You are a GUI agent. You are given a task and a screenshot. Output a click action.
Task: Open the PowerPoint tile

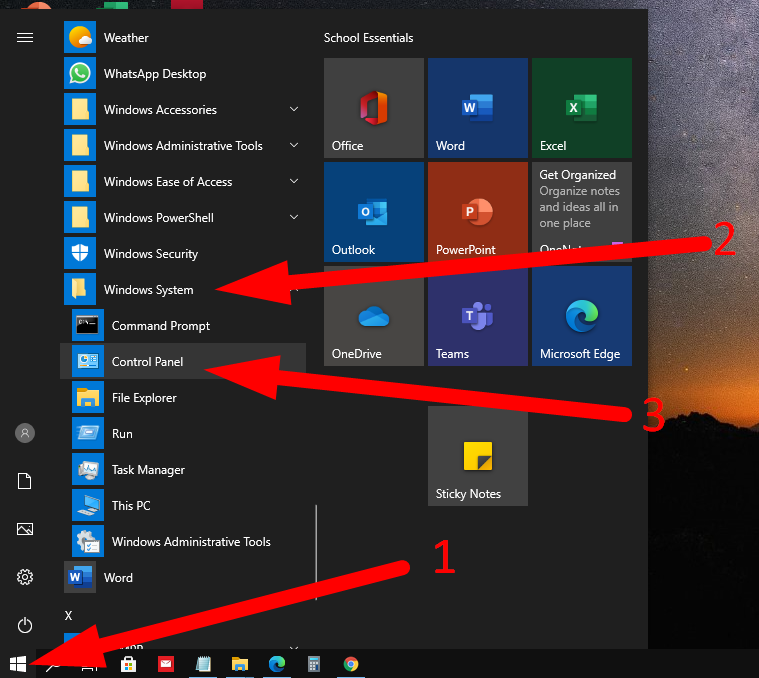(478, 212)
